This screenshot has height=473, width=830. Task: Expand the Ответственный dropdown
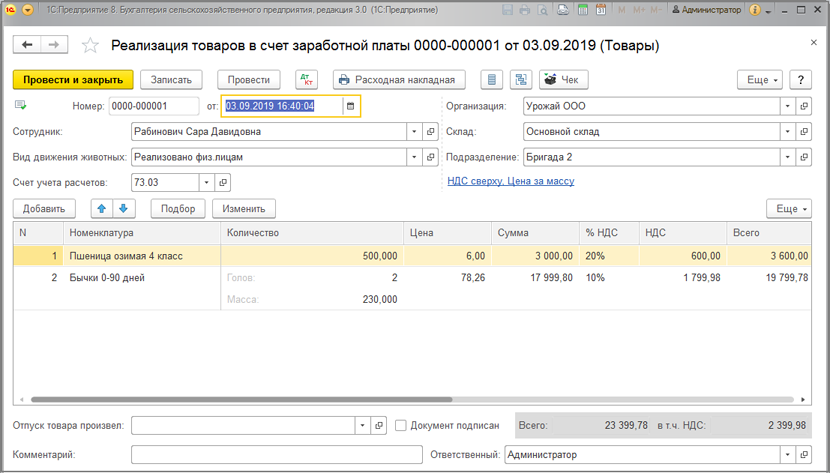pyautogui.click(x=788, y=454)
